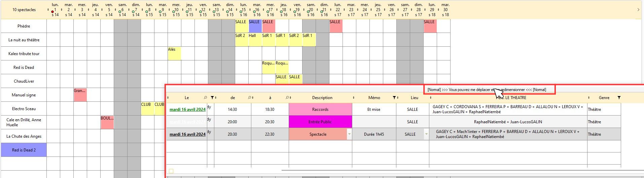Select the Red is Dead 2 spectacle row
Screen dimensions: 644x178
point(24,150)
